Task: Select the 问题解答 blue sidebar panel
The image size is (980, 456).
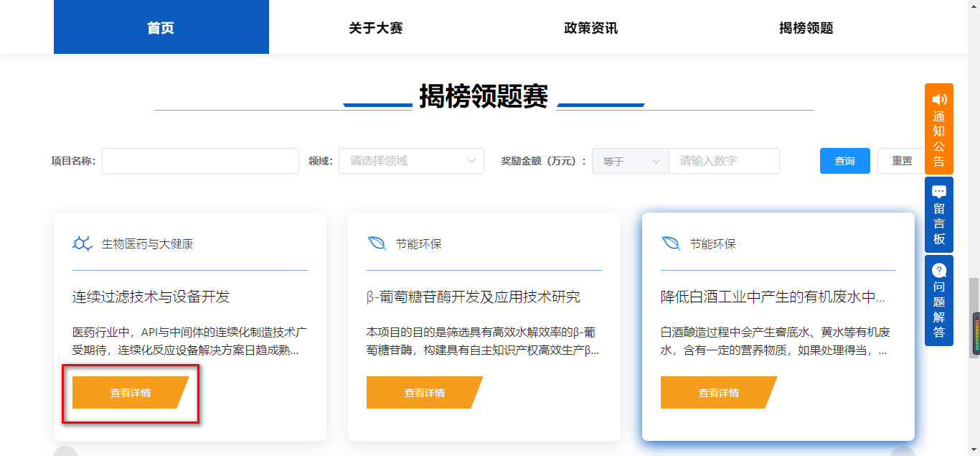Action: tap(938, 302)
